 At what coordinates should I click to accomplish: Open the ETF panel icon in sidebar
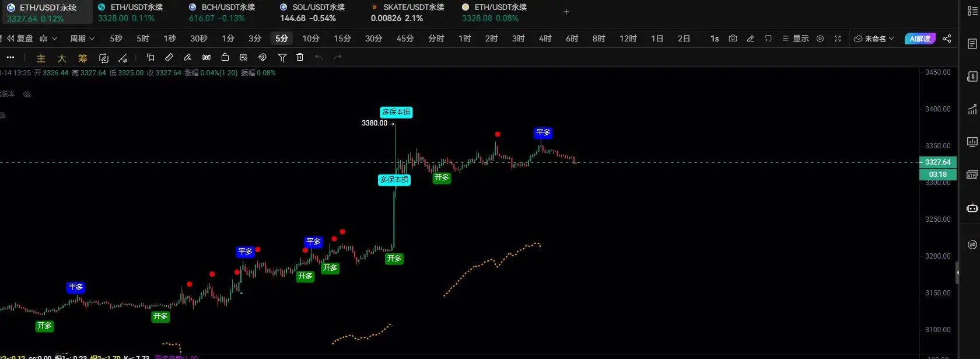tap(972, 175)
